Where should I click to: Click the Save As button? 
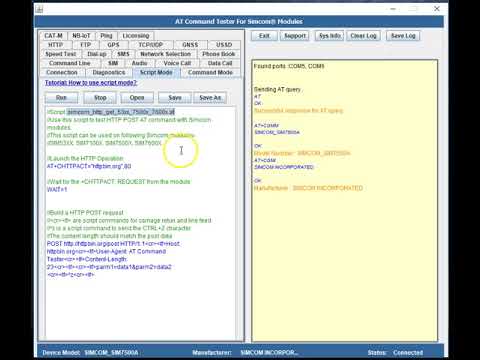pos(210,98)
